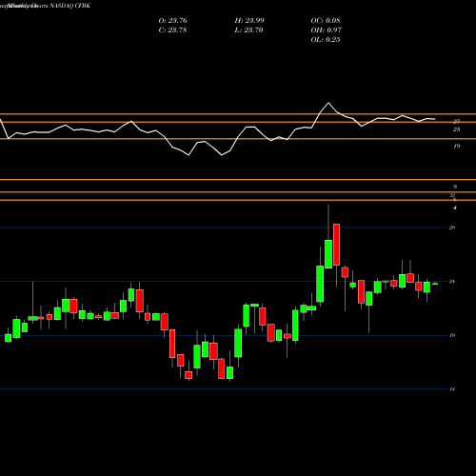The width and height of the screenshot is (476, 476).
Task: Click the tallest red candle near the peak
Action: click(x=336, y=245)
